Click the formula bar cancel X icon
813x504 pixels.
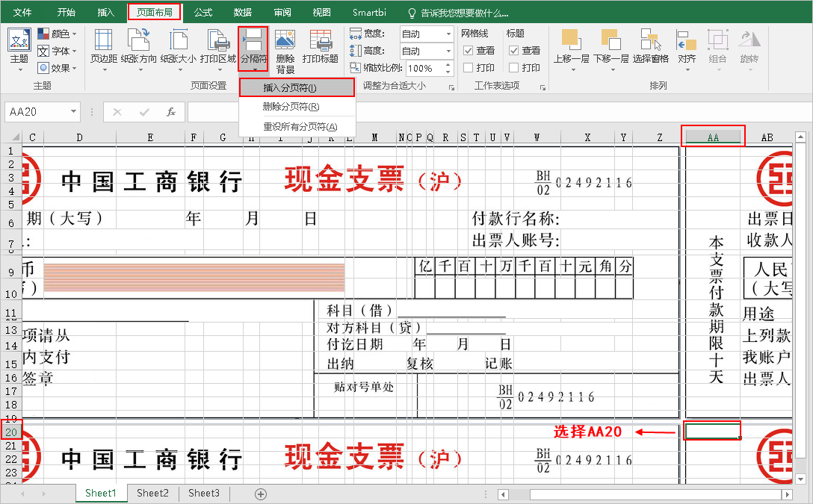(117, 112)
